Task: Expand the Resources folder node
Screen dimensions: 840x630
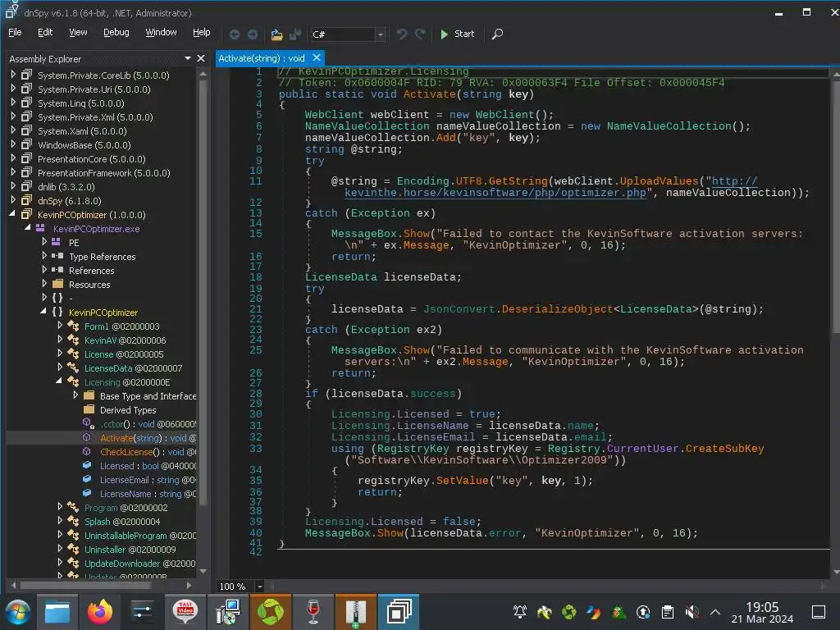Action: [44, 283]
